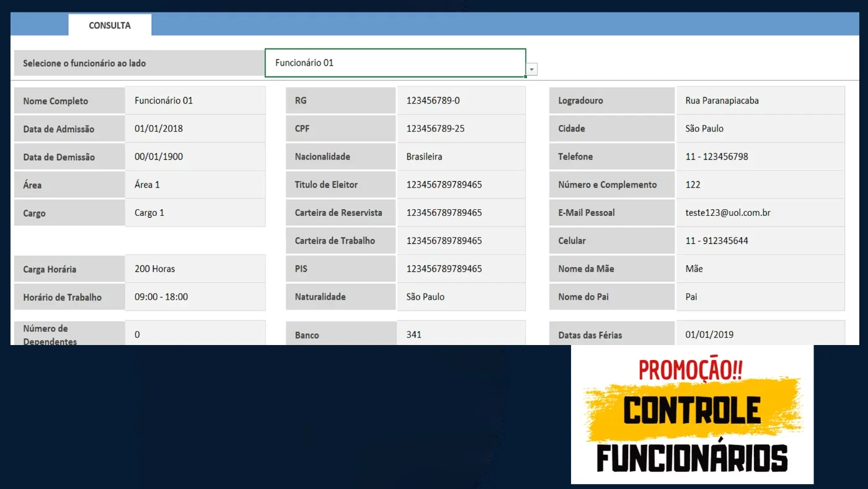The height and width of the screenshot is (489, 868).
Task: Click the 'Nacionalidade' label cell
Action: click(340, 156)
